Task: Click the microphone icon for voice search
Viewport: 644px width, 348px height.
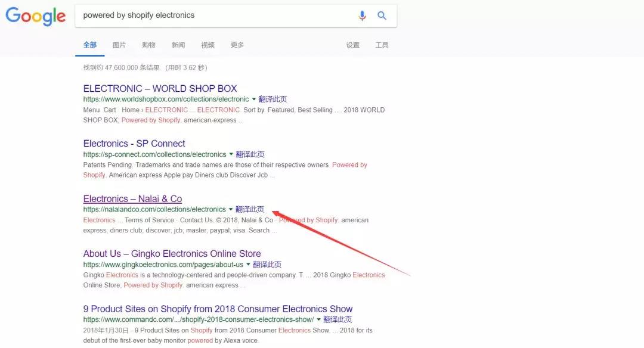Action: (362, 15)
